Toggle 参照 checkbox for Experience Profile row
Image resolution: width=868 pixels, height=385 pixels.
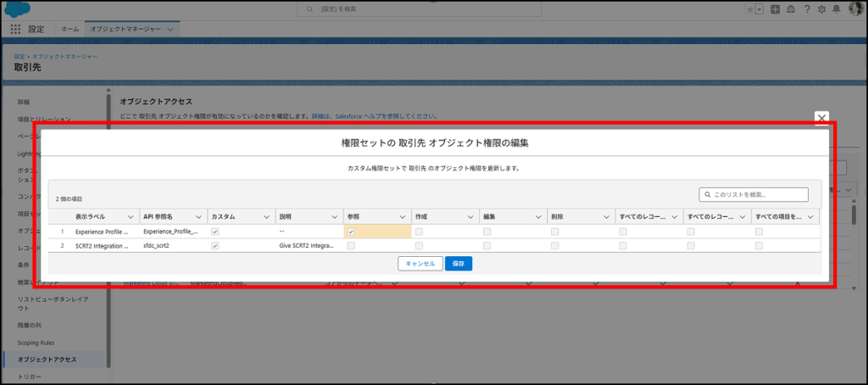click(x=351, y=232)
